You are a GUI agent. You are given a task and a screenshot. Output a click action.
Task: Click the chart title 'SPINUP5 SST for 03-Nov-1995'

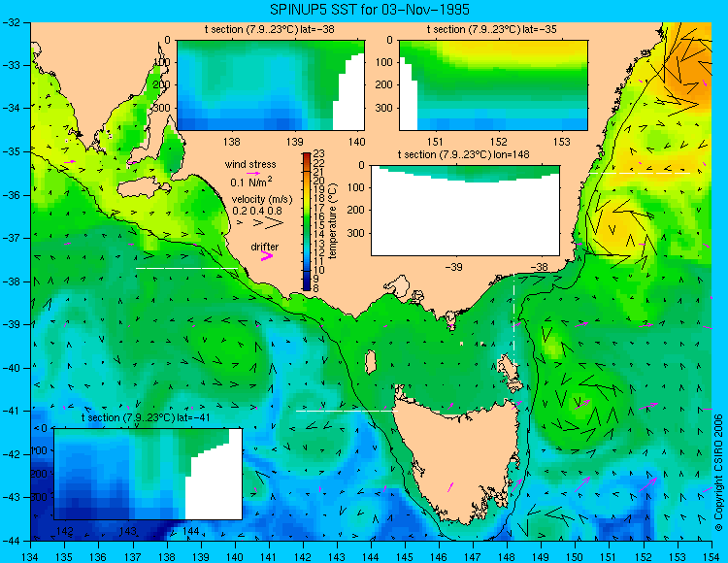[x=369, y=10]
